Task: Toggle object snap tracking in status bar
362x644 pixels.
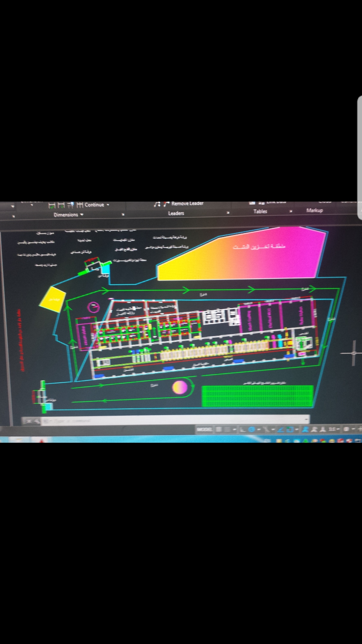Action: (281, 429)
